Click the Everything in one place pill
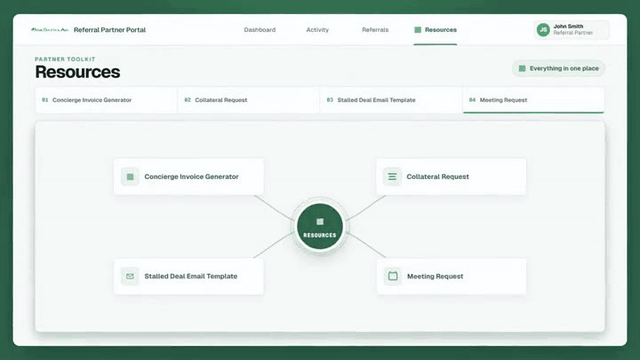640x360 pixels. (558, 69)
